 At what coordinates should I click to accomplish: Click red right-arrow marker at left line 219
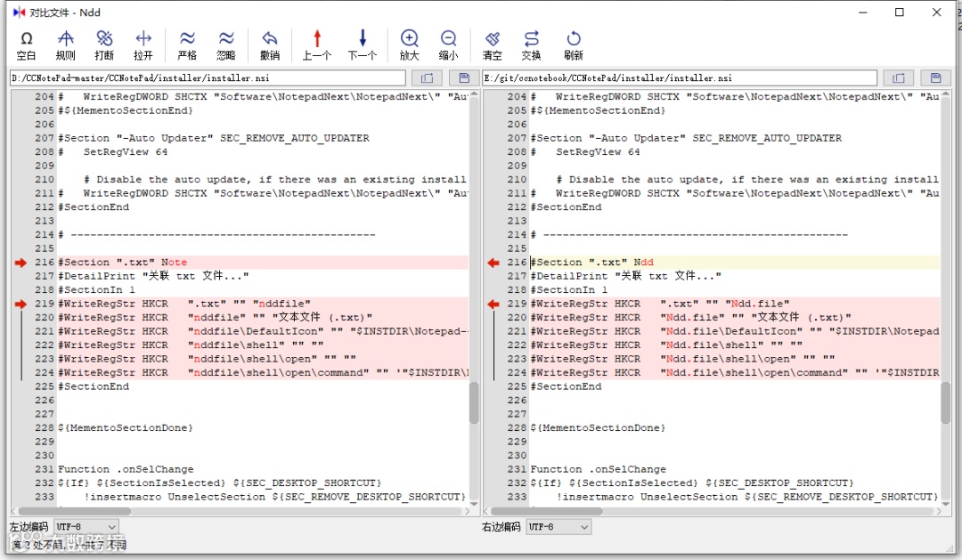[20, 304]
